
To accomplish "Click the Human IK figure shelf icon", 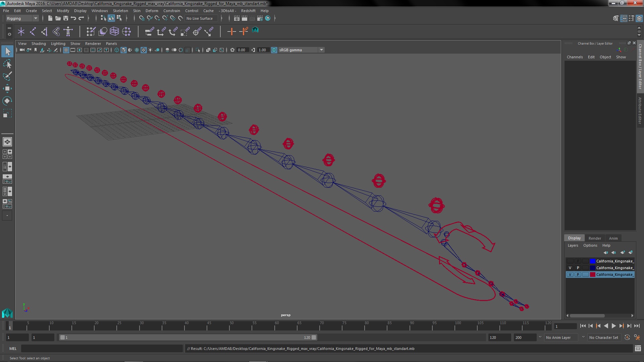I will 68,32.
